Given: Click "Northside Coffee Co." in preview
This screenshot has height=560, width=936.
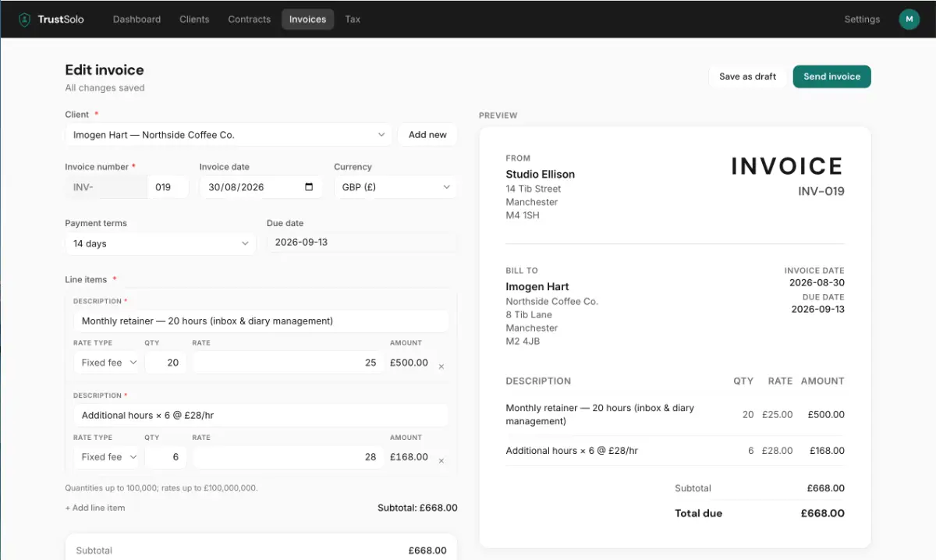Looking at the screenshot, I should coord(551,301).
